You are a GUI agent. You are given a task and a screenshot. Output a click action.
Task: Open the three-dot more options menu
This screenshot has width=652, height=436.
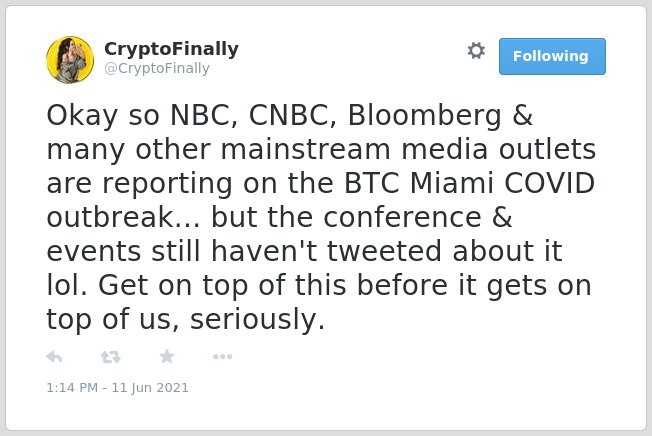[222, 357]
